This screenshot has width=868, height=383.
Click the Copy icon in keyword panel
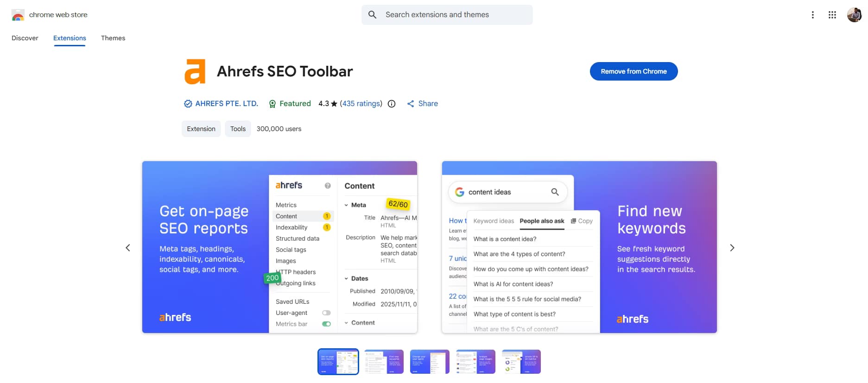pos(573,221)
